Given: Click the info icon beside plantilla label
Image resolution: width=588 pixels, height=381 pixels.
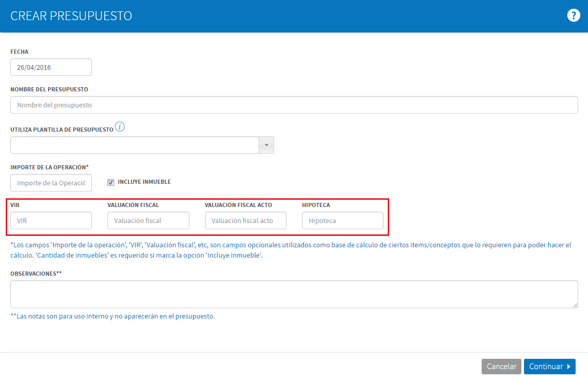Looking at the screenshot, I should click(120, 127).
